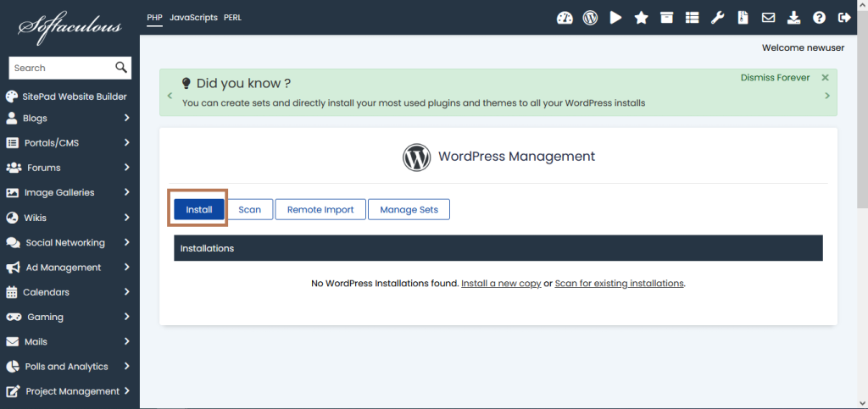
Task: Expand the Blogs category
Action: (x=70, y=118)
